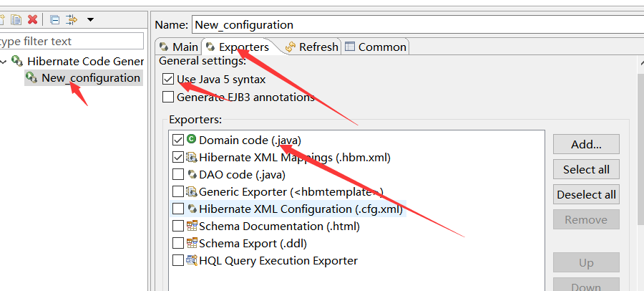Click the New_configuration item icon
Screen dimensions: 644x291
point(31,77)
